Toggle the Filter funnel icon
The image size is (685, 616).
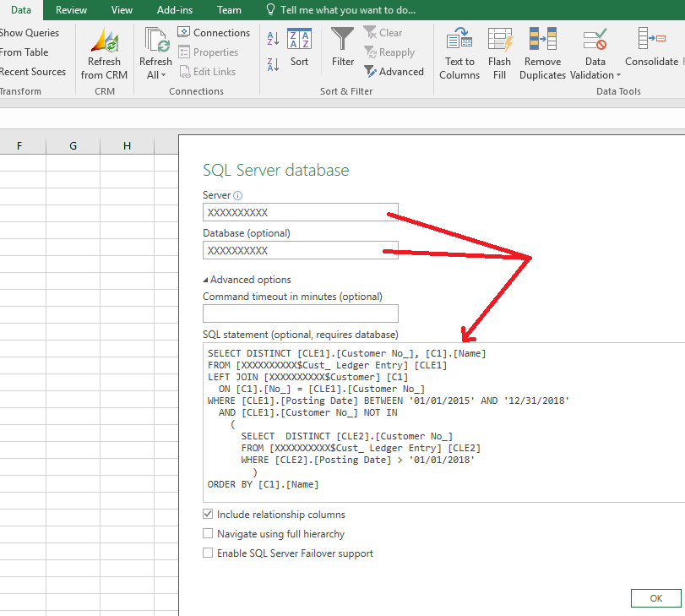click(343, 39)
